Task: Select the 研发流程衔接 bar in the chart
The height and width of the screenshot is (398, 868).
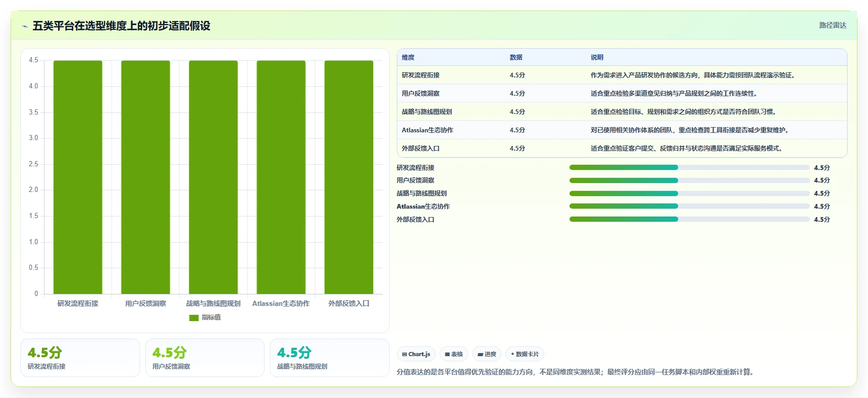Action: pos(78,177)
